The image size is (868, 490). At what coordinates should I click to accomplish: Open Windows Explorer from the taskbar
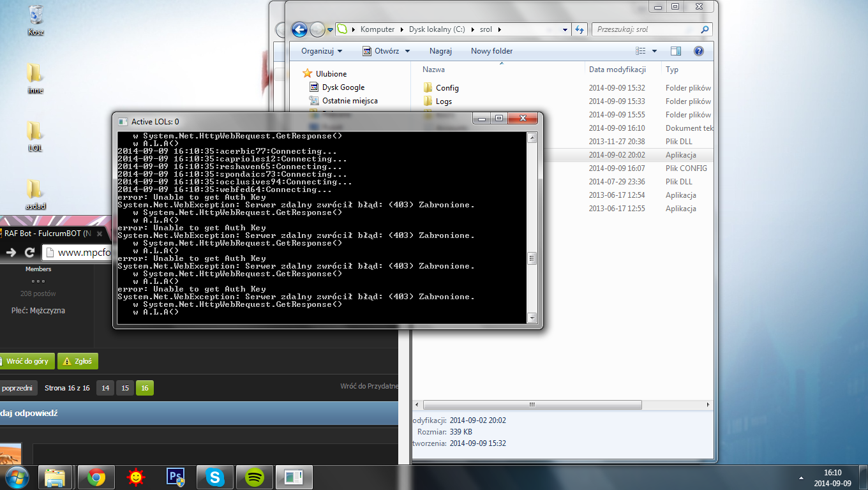pos(56,477)
